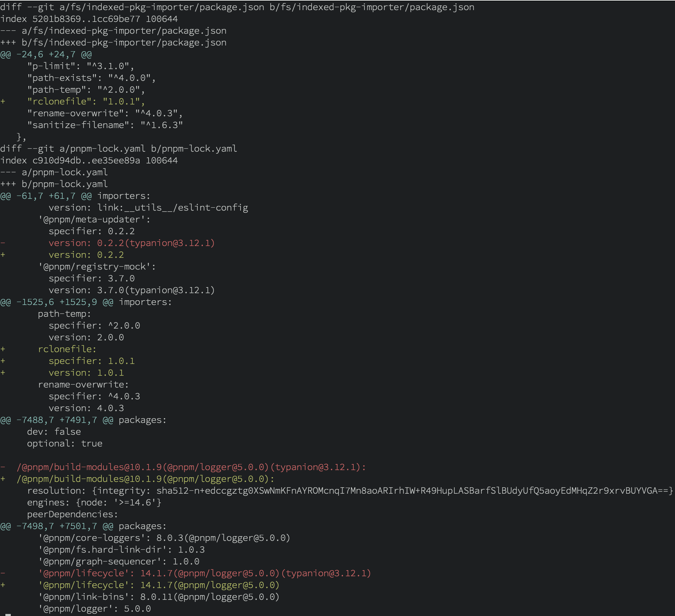
Task: Click the resolution integrity sha512 line
Action: coord(350,491)
